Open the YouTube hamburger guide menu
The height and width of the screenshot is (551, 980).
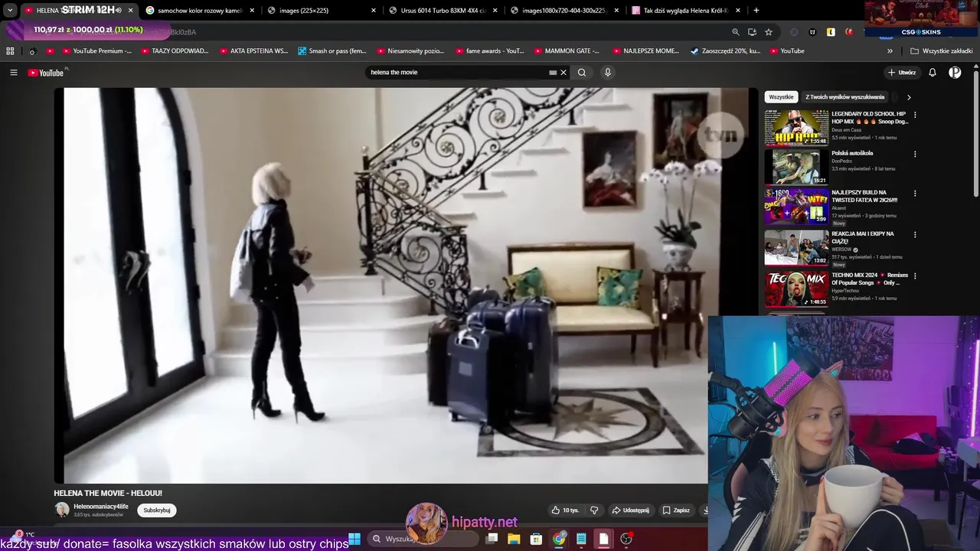pos(13,73)
